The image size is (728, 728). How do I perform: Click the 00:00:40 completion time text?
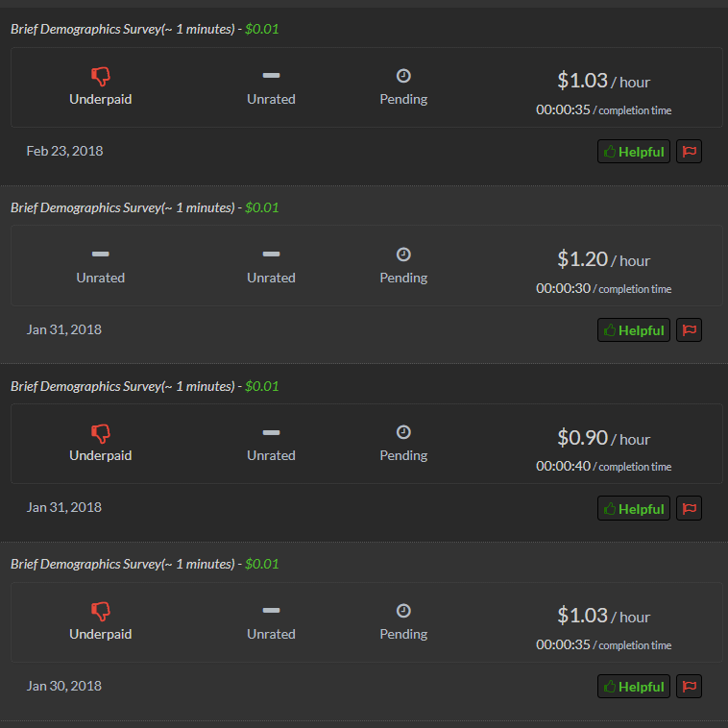[563, 467]
